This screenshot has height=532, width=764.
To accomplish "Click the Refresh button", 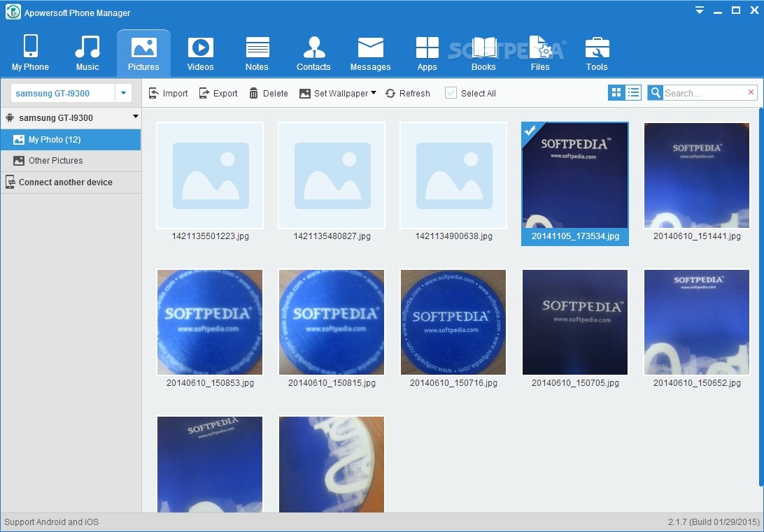I will point(407,94).
